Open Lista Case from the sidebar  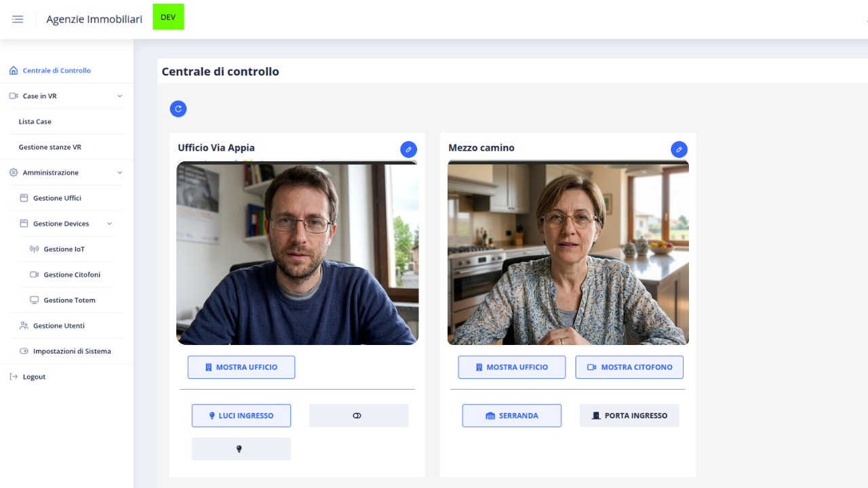click(x=33, y=121)
